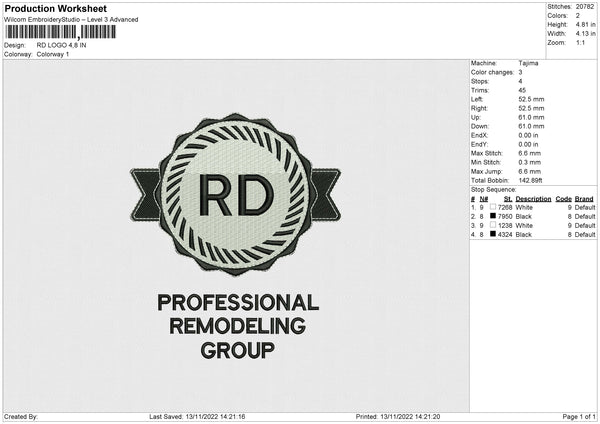
Task: Click the Stops value 4
Action: pos(520,81)
